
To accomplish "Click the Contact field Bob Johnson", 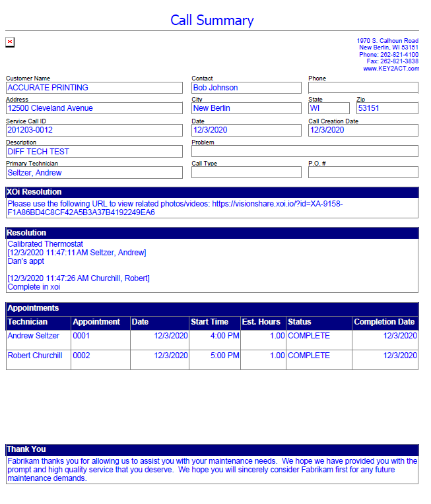I will pos(246,88).
